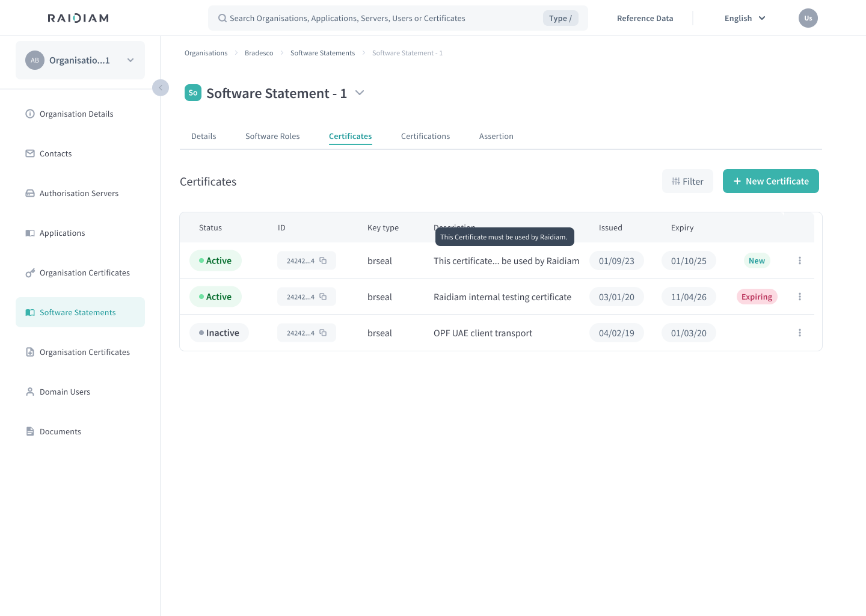Copy ID of Raidiam internal testing certificate
Screen dimensions: 866x616
[323, 297]
